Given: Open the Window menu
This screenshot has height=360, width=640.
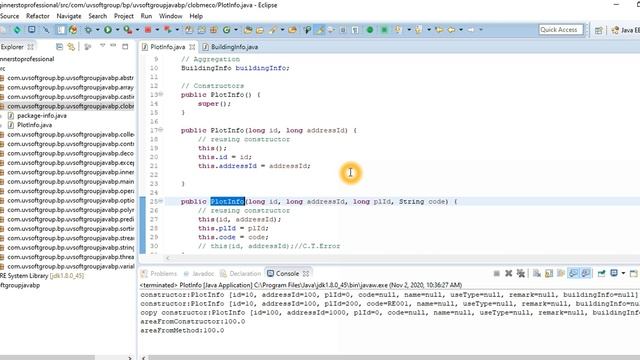Looking at the screenshot, I should tap(171, 16).
